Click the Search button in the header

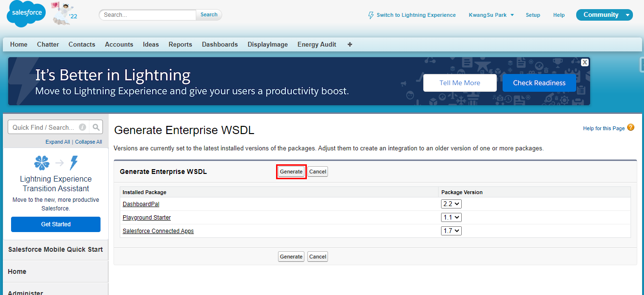click(x=209, y=15)
